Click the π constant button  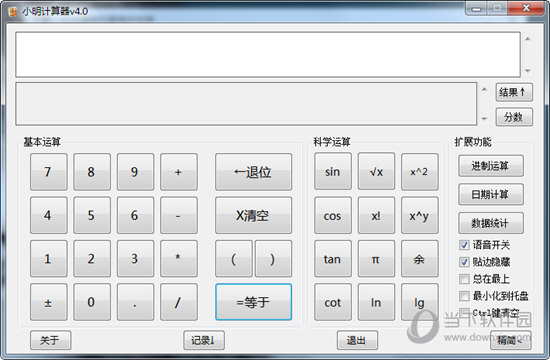tap(376, 259)
